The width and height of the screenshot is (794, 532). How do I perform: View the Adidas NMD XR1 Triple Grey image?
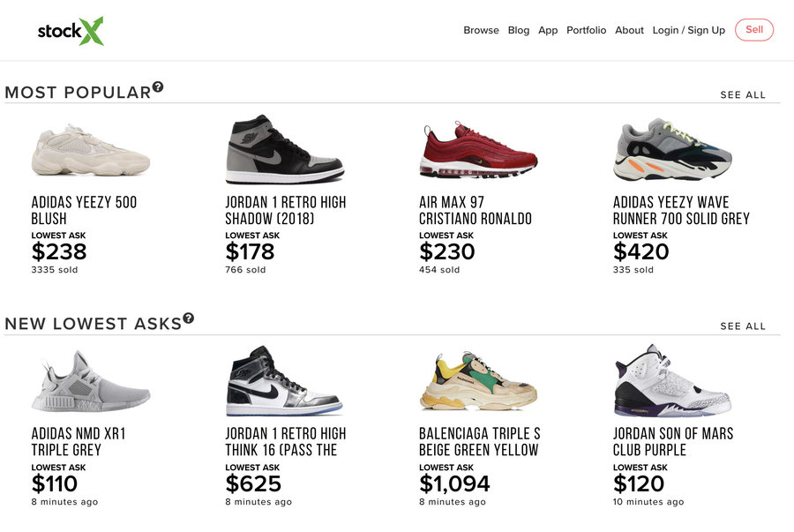[x=91, y=381]
